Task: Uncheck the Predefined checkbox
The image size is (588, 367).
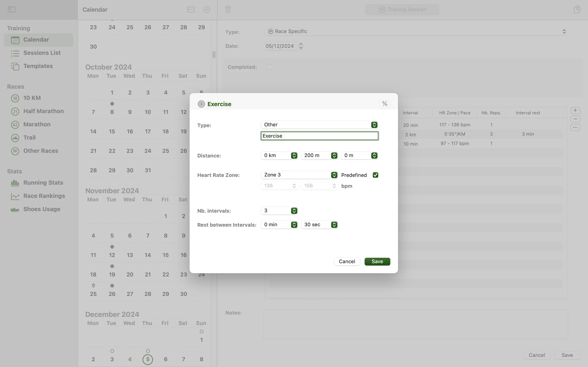Action: tap(375, 175)
